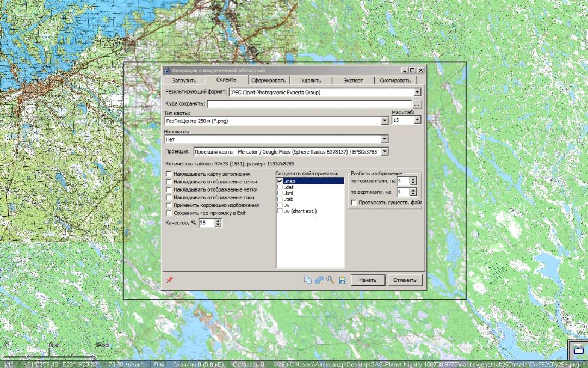Click the magnifier zoom-to-selection icon
Screen dimensions: 588x368
pyautogui.click(x=330, y=280)
